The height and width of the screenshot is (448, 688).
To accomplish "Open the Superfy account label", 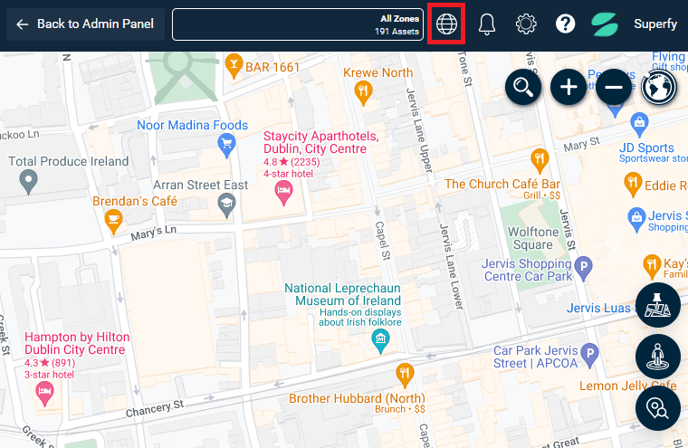I will point(655,24).
